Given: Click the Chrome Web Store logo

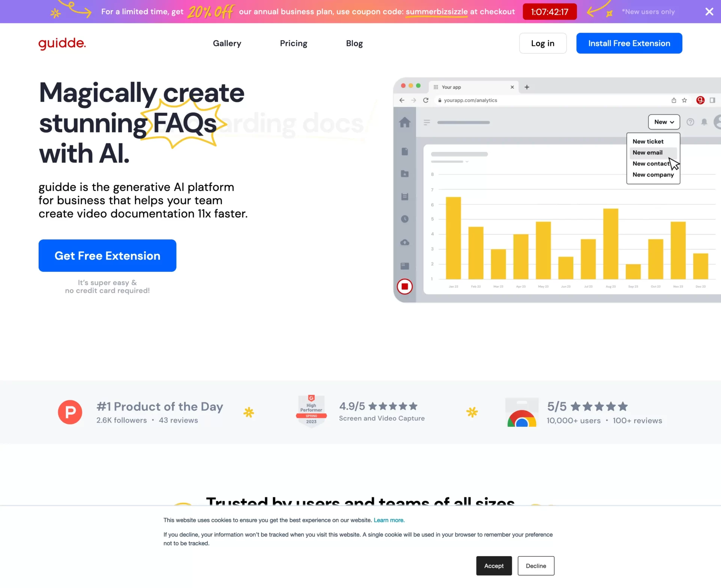Looking at the screenshot, I should (522, 413).
